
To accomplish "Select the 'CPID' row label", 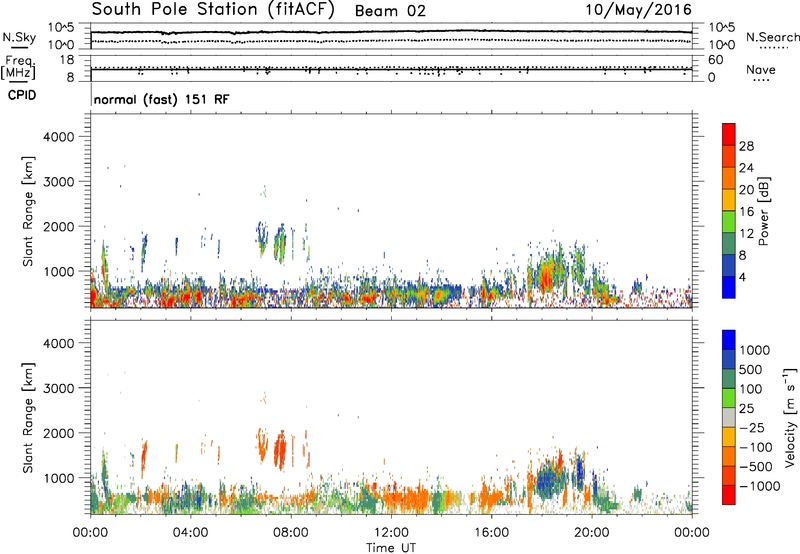I will coord(22,95).
